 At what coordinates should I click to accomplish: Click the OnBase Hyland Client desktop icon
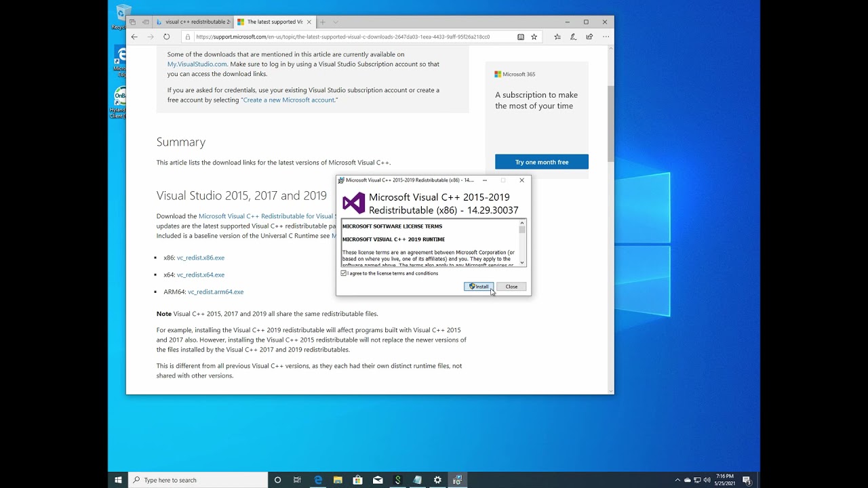(x=120, y=102)
